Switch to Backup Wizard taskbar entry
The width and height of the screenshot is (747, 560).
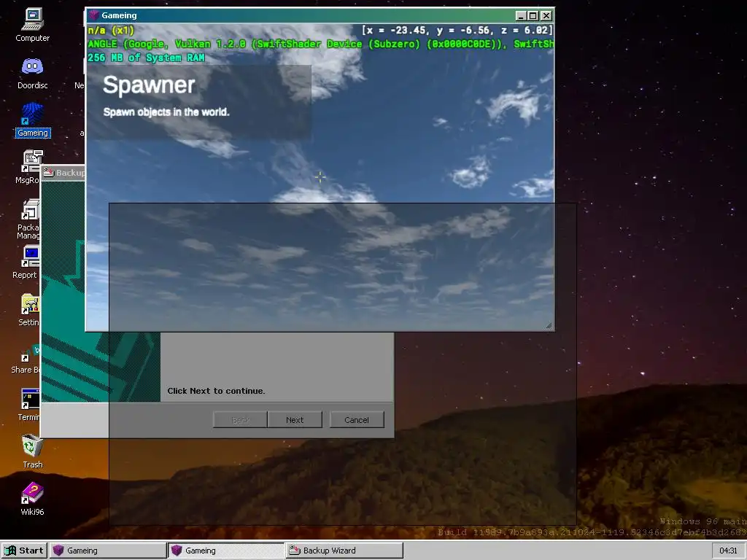[x=344, y=551]
